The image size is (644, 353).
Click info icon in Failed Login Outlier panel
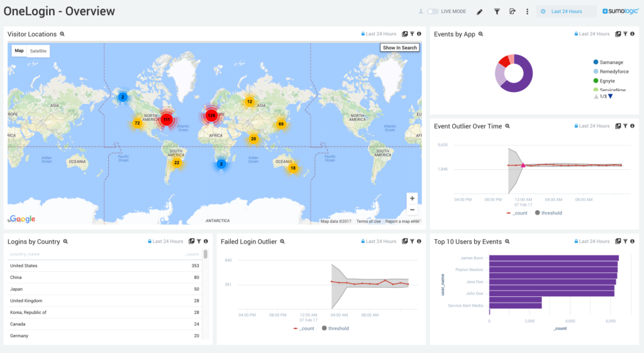[419, 242]
